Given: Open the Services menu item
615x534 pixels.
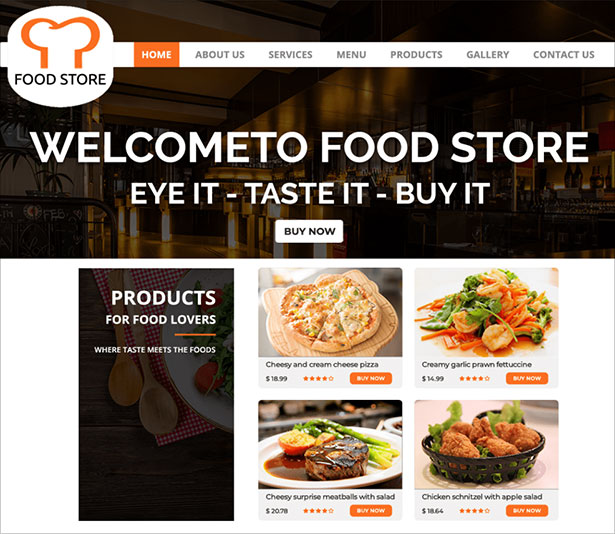Looking at the screenshot, I should 290,55.
